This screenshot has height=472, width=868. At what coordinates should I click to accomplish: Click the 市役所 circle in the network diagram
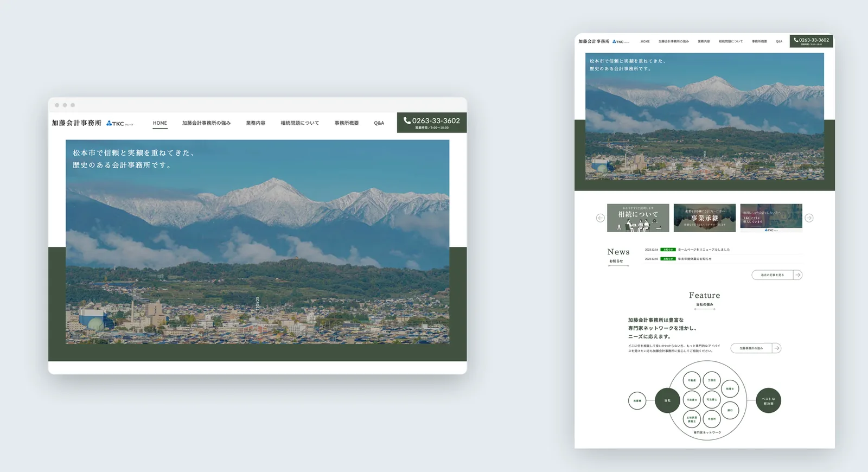(712, 419)
